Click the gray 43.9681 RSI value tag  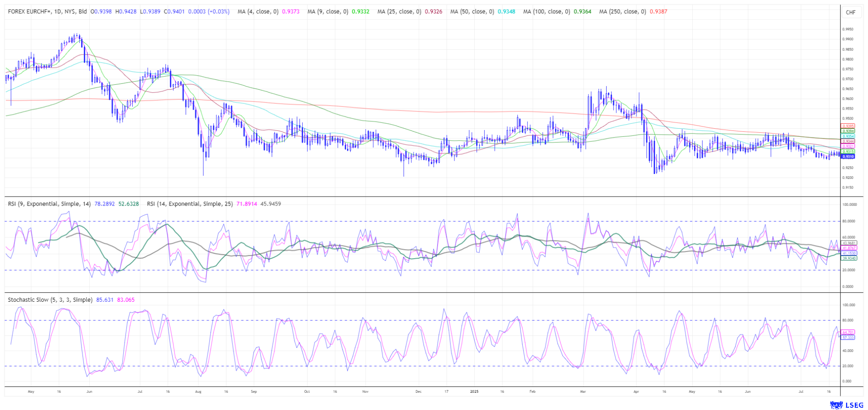(x=849, y=243)
